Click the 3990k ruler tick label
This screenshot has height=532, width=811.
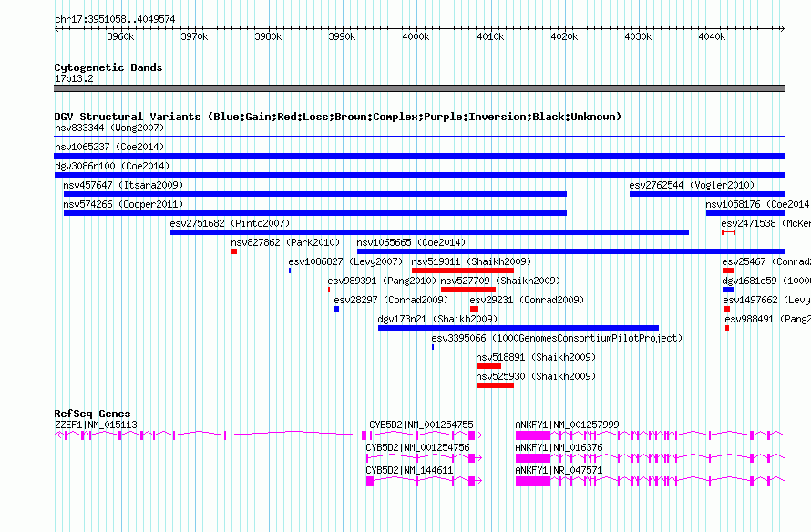(x=342, y=36)
